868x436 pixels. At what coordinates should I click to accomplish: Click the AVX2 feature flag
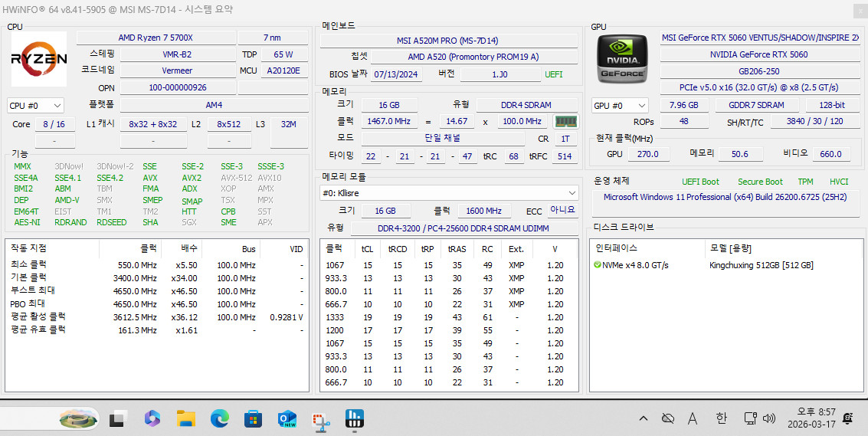[192, 178]
